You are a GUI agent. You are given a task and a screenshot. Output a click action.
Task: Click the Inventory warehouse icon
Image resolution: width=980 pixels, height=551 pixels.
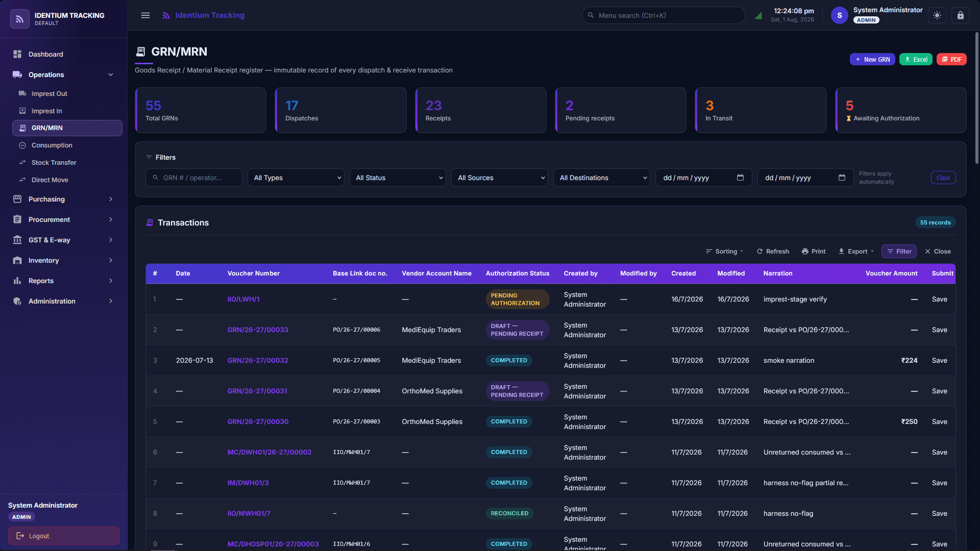tap(17, 260)
